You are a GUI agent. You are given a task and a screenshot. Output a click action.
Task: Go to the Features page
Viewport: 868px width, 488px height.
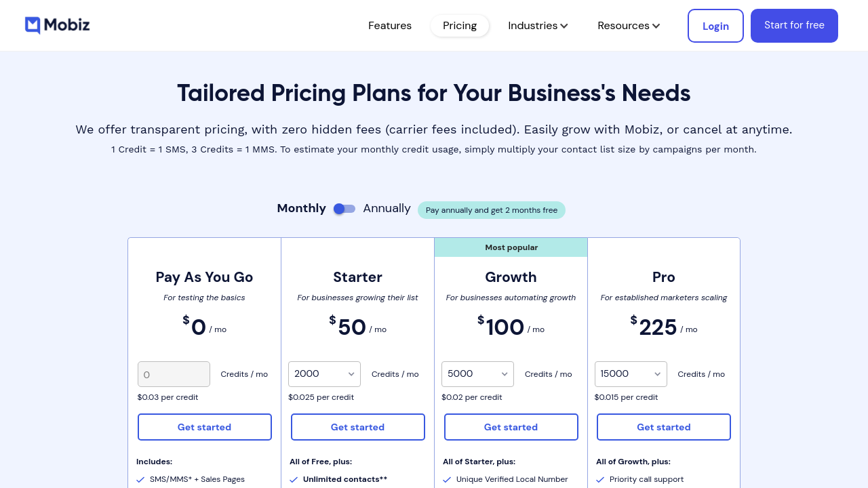point(390,26)
